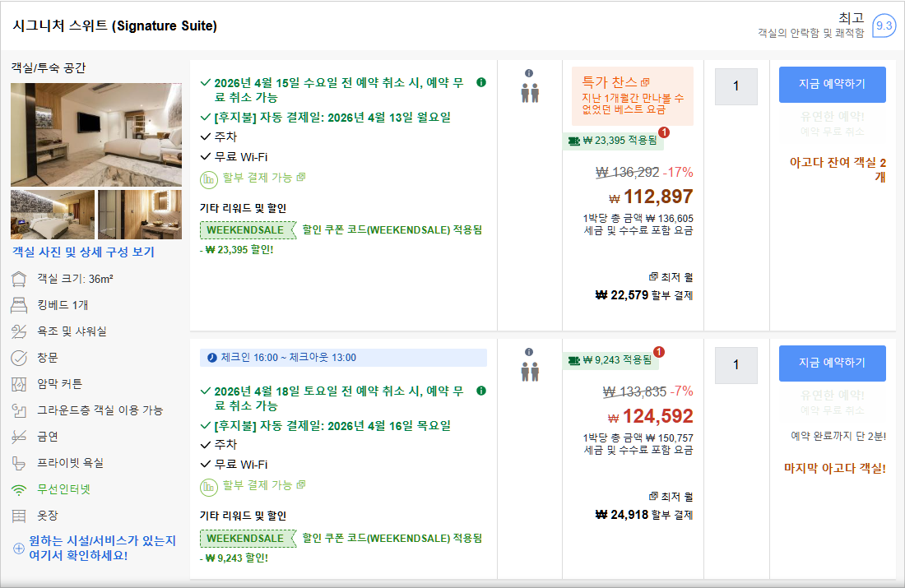Click the green info icon beside April 15 cancellation

481,83
